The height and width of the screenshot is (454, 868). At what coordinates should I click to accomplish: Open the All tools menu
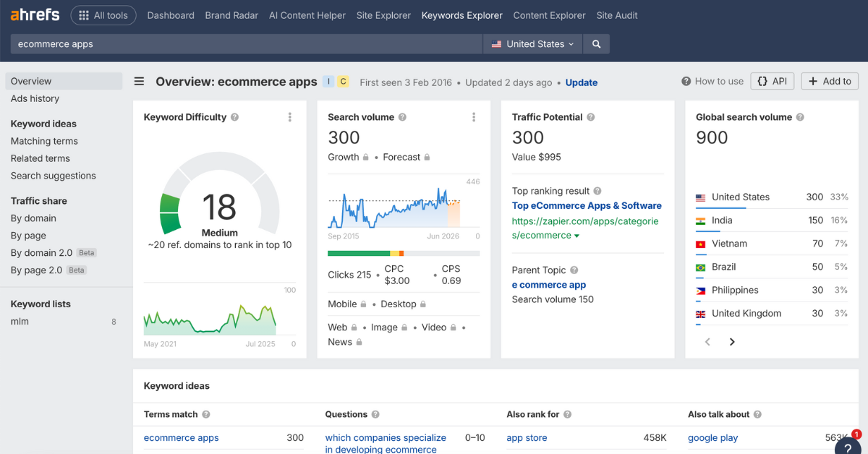click(103, 15)
